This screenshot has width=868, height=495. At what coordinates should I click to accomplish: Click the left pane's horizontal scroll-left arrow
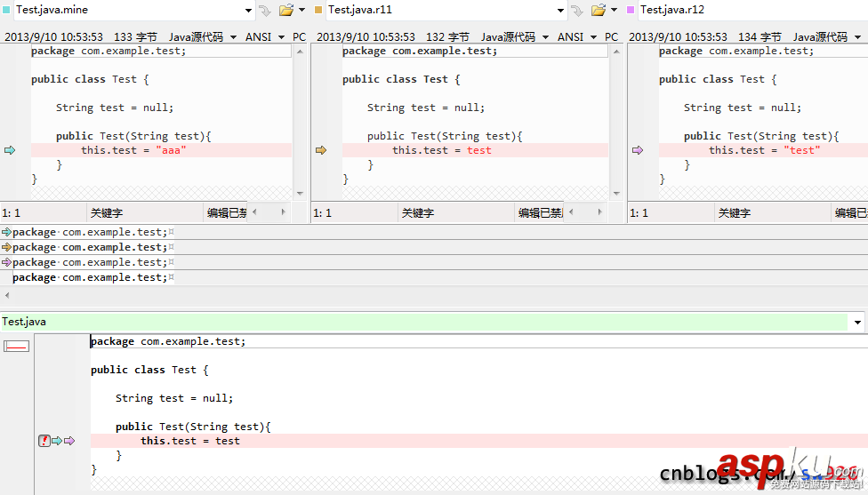254,212
